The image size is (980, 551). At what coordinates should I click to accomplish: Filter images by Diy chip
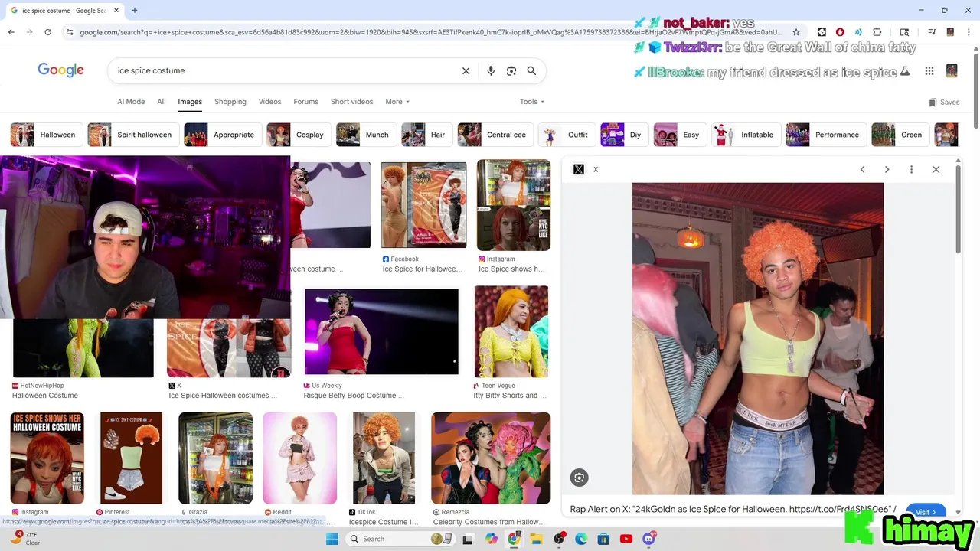pyautogui.click(x=624, y=135)
